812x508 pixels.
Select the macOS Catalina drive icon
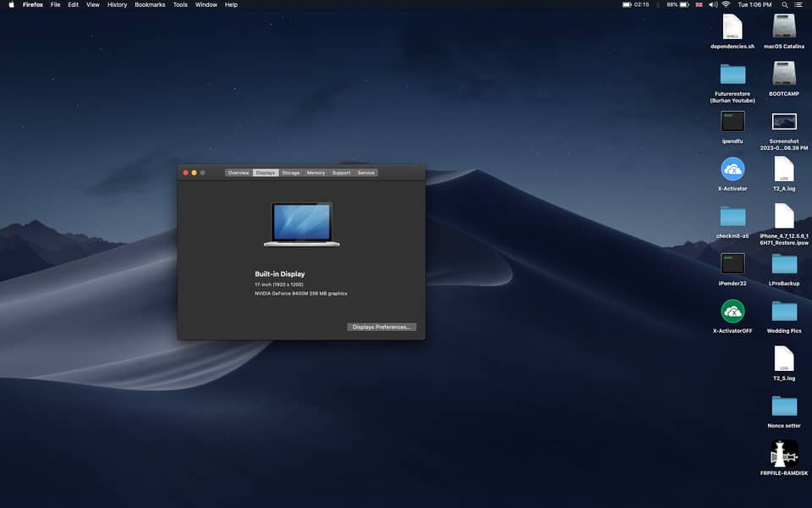784,26
